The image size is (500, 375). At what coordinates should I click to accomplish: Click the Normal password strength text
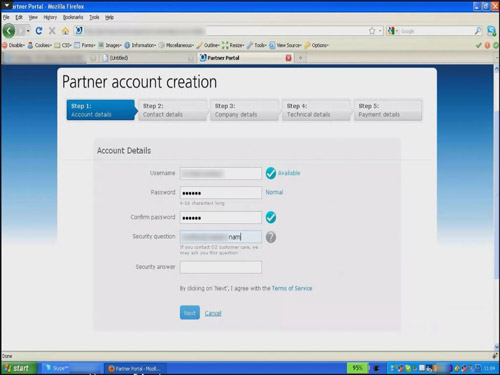[274, 192]
